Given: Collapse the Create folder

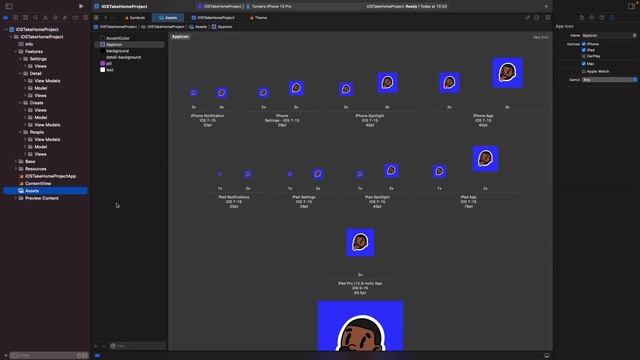Looking at the screenshot, I should tap(20, 103).
